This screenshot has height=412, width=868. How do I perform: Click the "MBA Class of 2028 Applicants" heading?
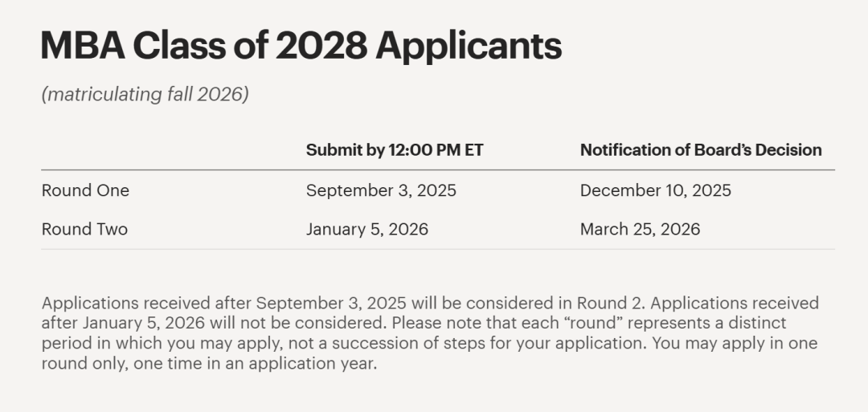(x=301, y=46)
